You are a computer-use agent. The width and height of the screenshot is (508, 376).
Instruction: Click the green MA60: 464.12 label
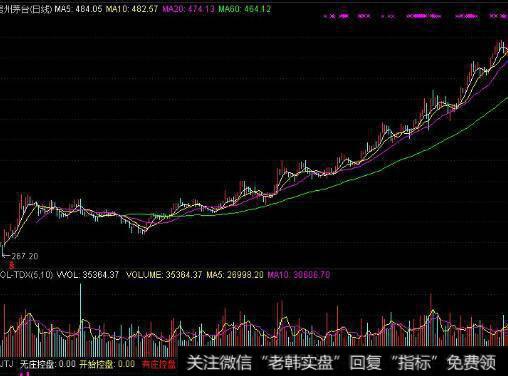click(245, 9)
